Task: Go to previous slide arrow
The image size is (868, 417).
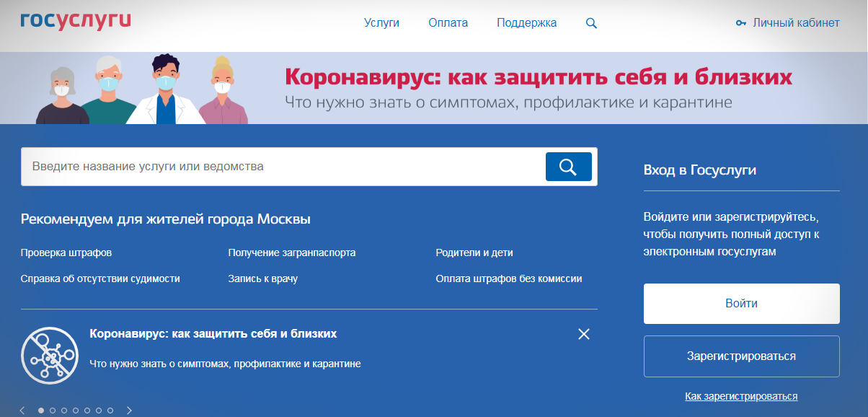Action: coord(22,411)
